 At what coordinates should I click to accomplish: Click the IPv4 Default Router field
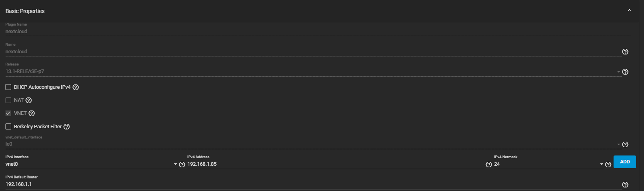(x=313, y=184)
